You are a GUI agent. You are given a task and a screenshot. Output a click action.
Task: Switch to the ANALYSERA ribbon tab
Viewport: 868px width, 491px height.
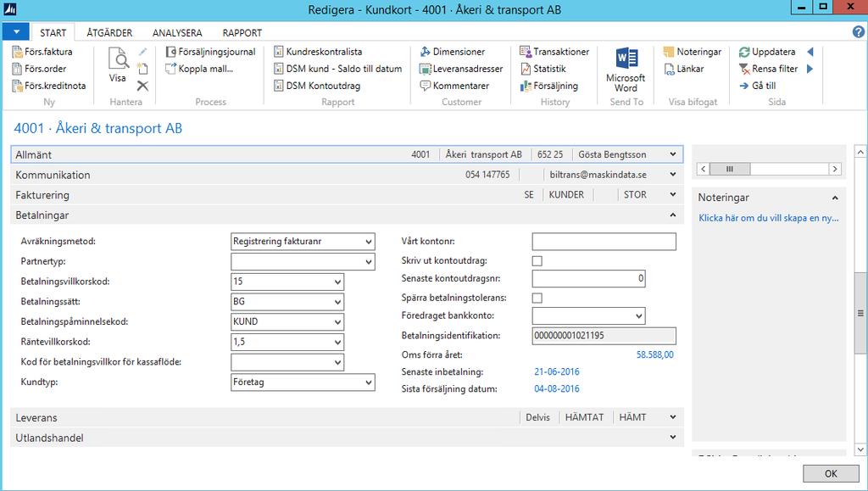tap(177, 33)
